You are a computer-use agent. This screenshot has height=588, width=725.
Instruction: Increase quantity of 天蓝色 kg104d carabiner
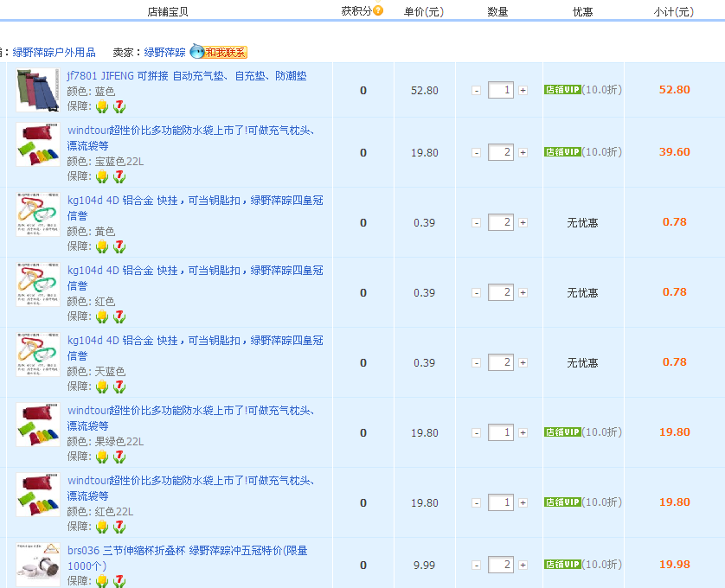pos(523,363)
